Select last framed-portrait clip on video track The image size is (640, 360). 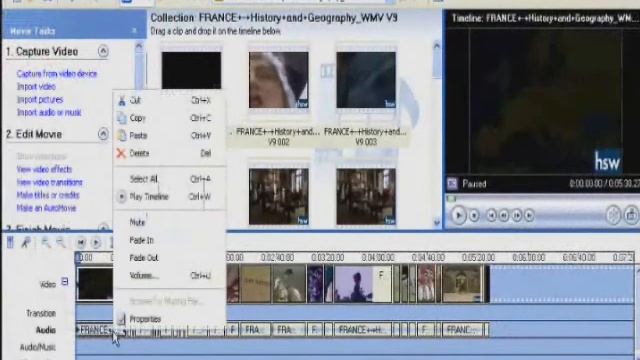coord(463,284)
